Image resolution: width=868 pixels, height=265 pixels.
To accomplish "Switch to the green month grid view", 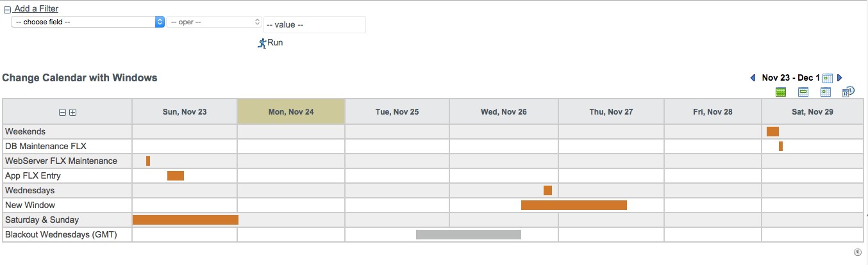I will pos(781,92).
